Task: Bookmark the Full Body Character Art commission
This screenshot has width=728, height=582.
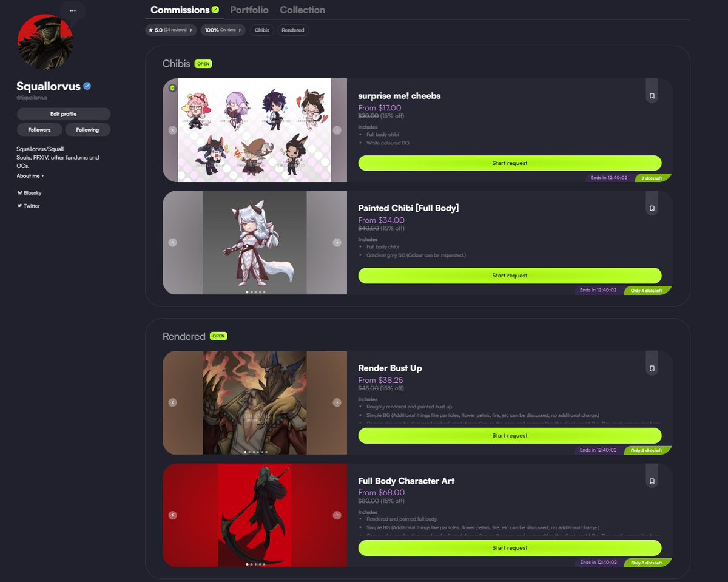Action: click(x=652, y=481)
